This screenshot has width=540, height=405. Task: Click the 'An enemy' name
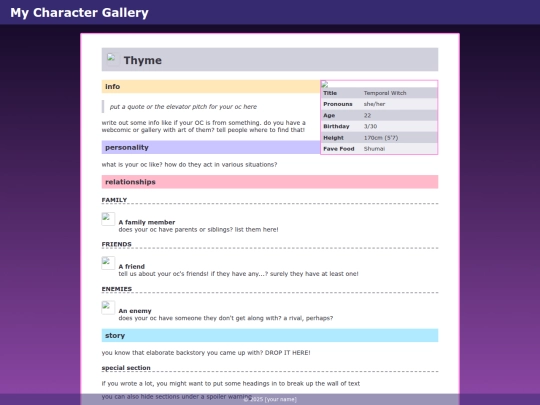point(135,311)
